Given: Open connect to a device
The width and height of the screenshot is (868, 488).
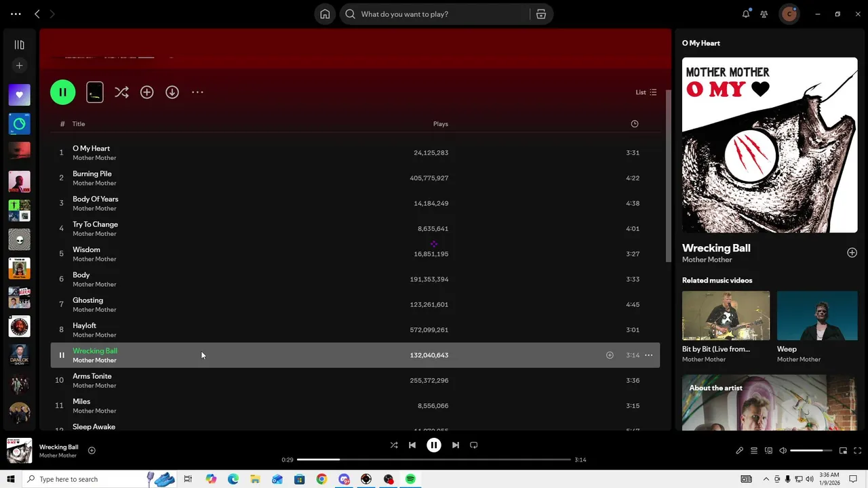Looking at the screenshot, I should [768, 451].
